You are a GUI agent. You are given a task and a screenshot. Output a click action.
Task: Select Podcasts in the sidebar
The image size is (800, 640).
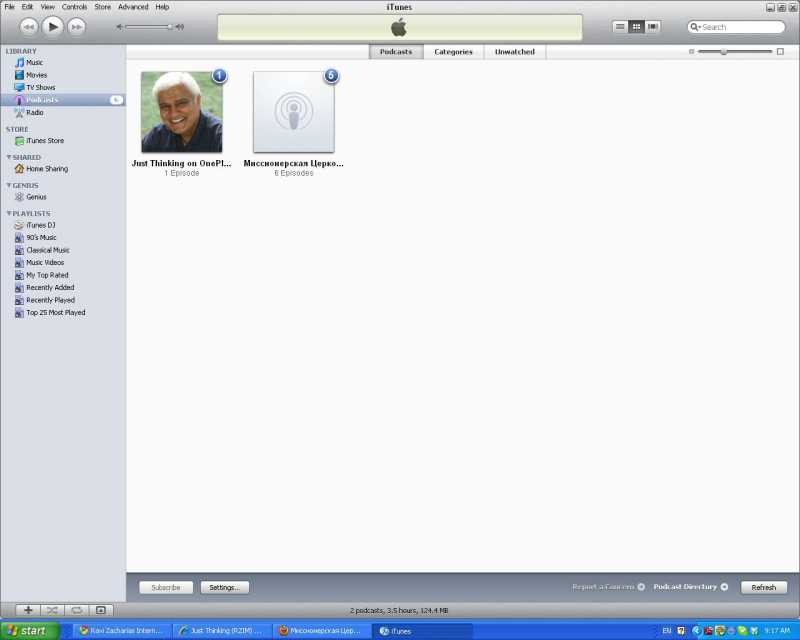point(62,100)
